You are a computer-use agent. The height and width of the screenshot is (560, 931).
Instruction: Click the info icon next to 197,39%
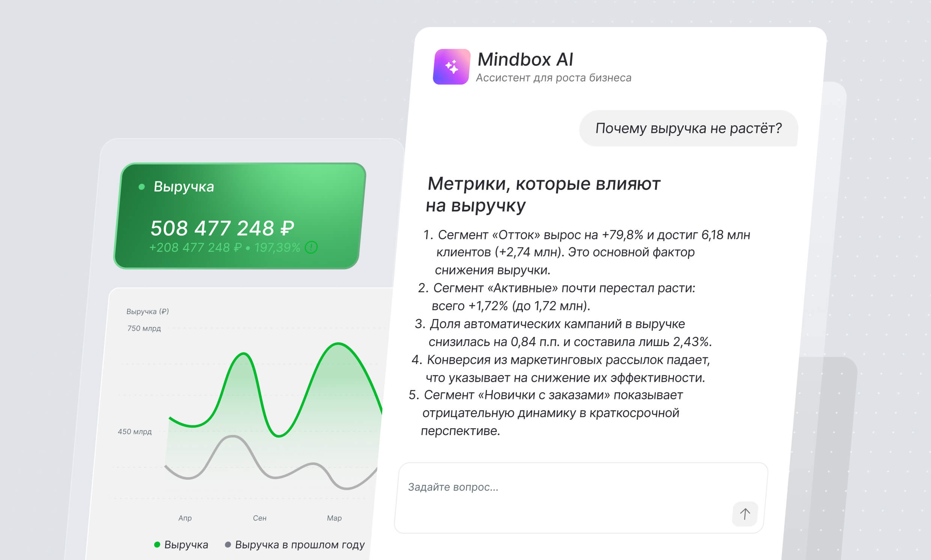tap(311, 248)
